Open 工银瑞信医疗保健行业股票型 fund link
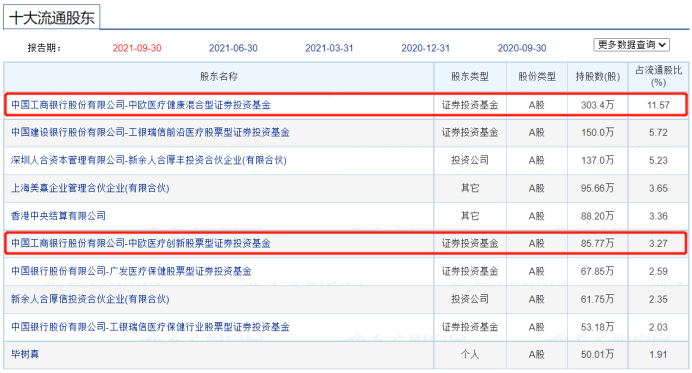This screenshot has height=373, width=692. [x=150, y=327]
